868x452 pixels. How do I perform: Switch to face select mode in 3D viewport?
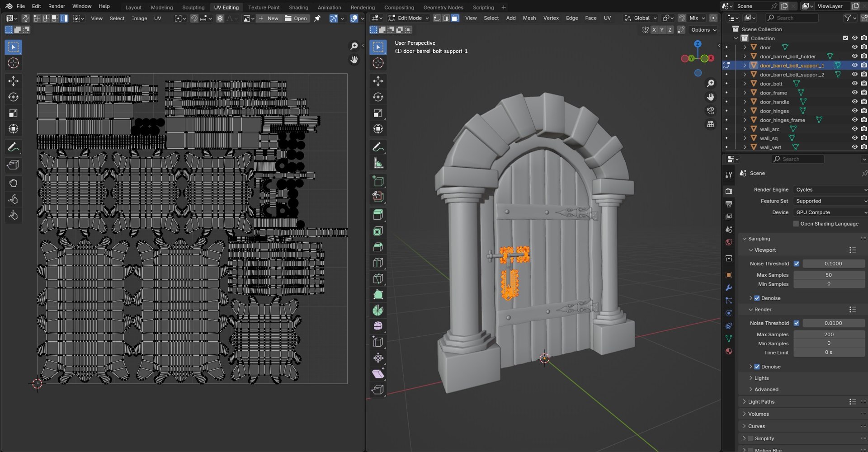(x=455, y=18)
